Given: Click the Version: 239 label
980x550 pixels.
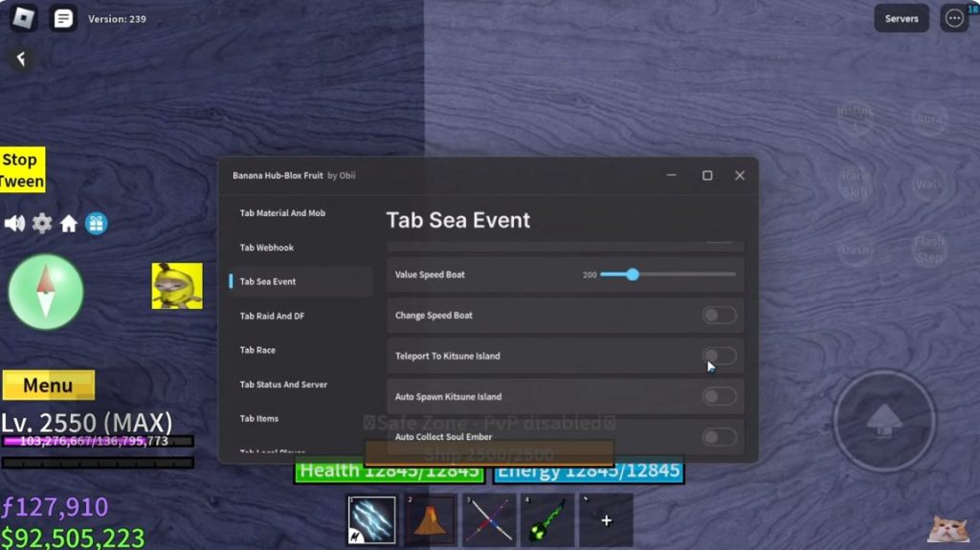Looking at the screenshot, I should (x=117, y=19).
